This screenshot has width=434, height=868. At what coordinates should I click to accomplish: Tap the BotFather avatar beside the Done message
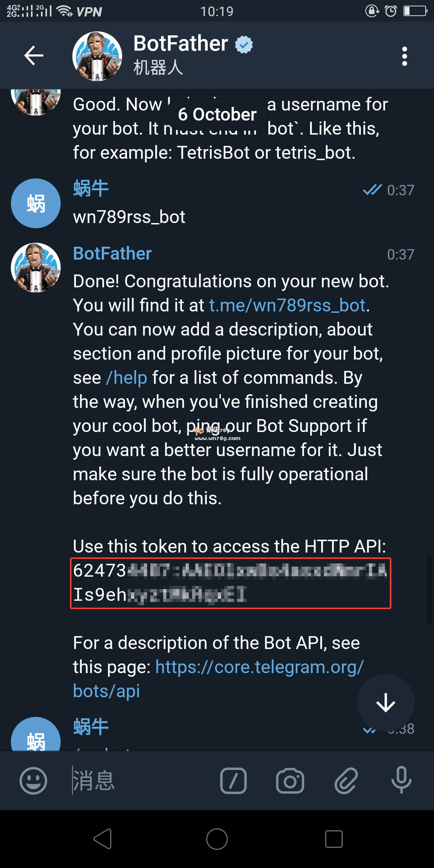tap(36, 268)
